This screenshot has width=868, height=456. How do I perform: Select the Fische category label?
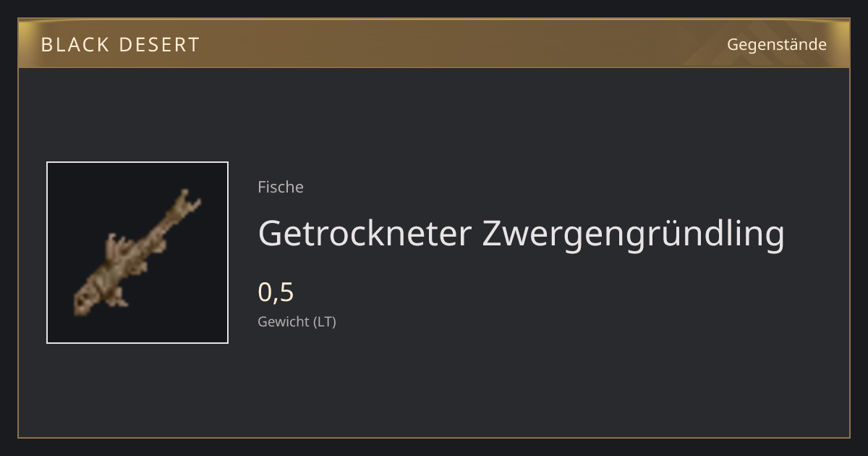[x=281, y=187]
